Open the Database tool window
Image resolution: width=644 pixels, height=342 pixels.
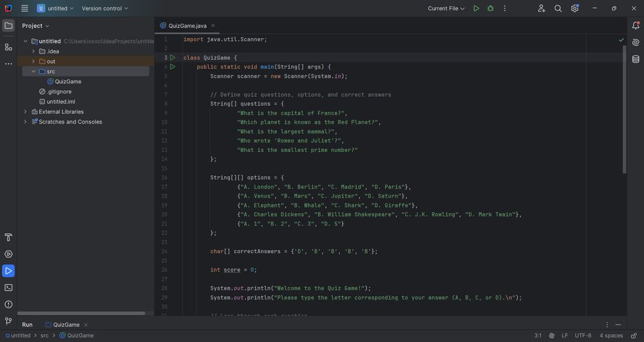click(x=636, y=59)
